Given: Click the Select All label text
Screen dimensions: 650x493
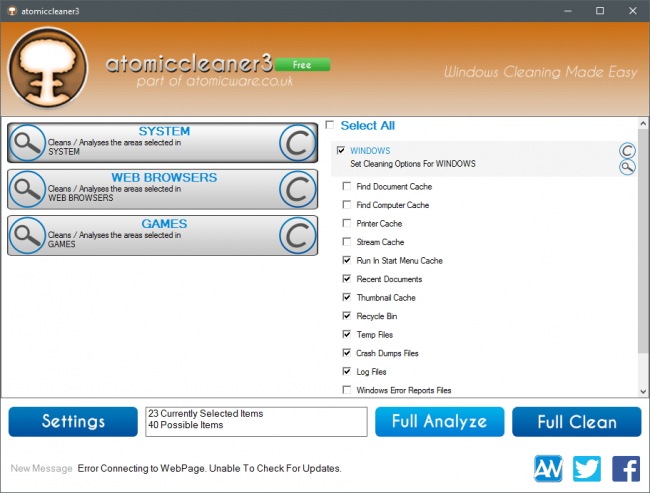Looking at the screenshot, I should (368, 125).
